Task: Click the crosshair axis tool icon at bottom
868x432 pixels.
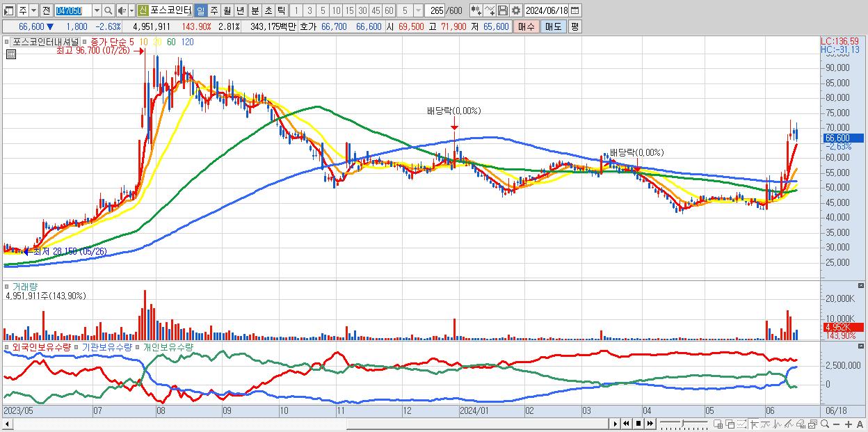Action: click(754, 424)
